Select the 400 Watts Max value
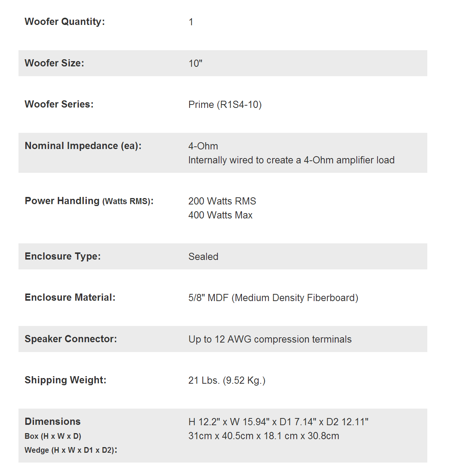476x475 pixels. tap(220, 215)
